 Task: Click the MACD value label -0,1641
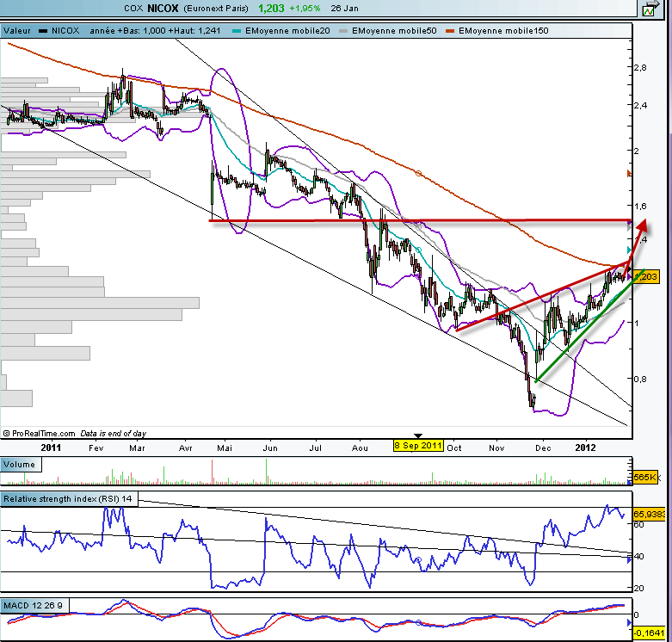pos(650,631)
